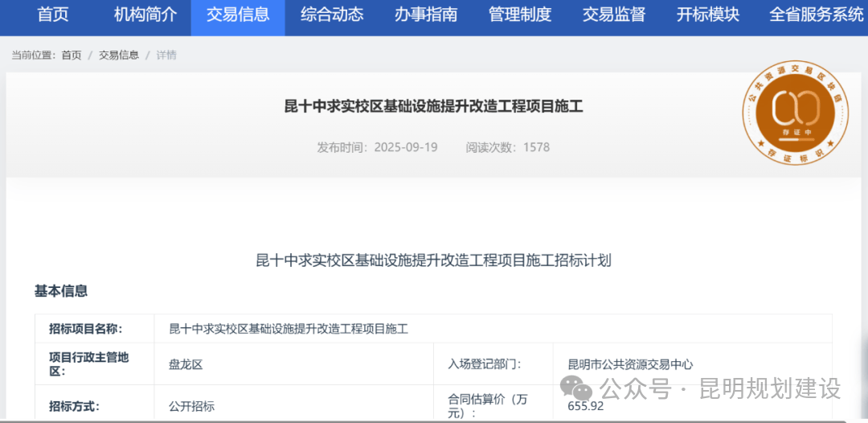Image resolution: width=868 pixels, height=423 pixels.
Task: Click the 阅读次数 1578 counter
Action: tap(508, 147)
